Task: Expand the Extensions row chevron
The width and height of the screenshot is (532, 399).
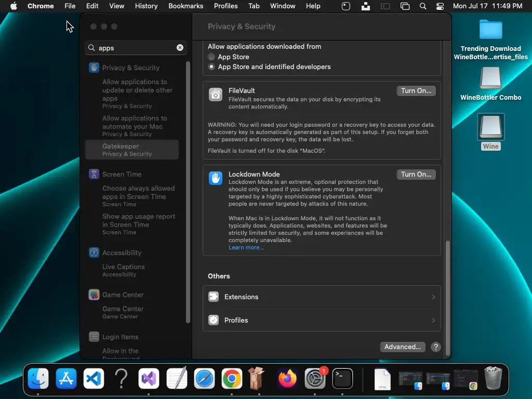Action: (x=433, y=297)
